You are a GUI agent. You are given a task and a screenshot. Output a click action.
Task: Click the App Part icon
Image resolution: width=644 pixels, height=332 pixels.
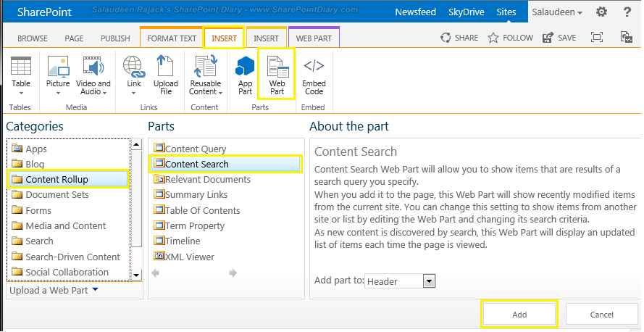[245, 66]
